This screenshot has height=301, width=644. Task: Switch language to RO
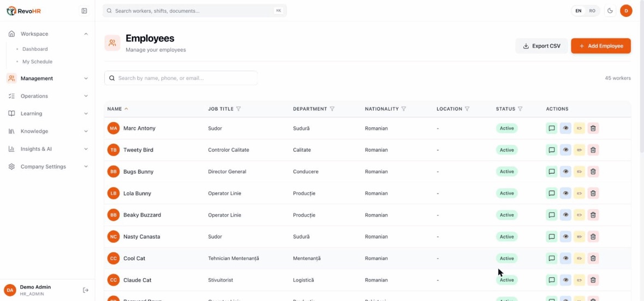[592, 11]
